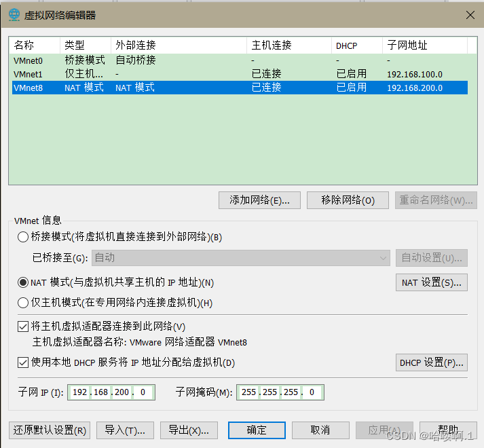Click the 应用(A) button
Image resolution: width=484 pixels, height=448 pixels.
tap(384, 430)
